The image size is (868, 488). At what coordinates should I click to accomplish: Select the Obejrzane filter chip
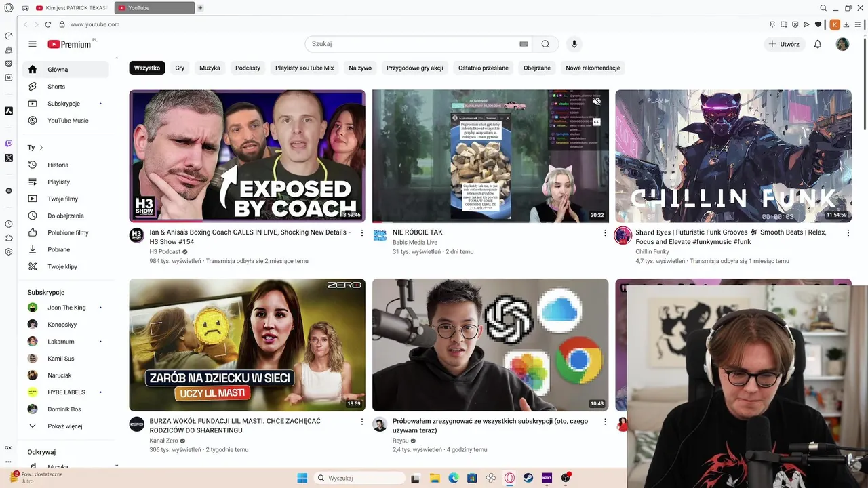tap(537, 68)
